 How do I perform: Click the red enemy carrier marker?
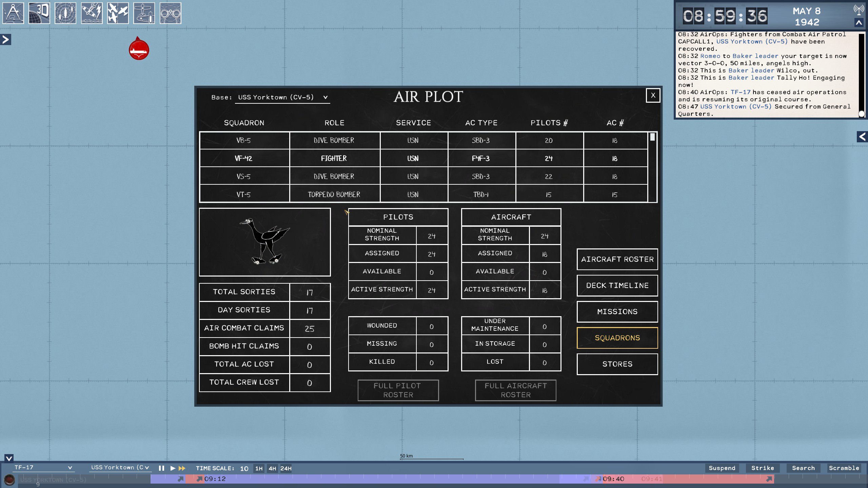139,49
